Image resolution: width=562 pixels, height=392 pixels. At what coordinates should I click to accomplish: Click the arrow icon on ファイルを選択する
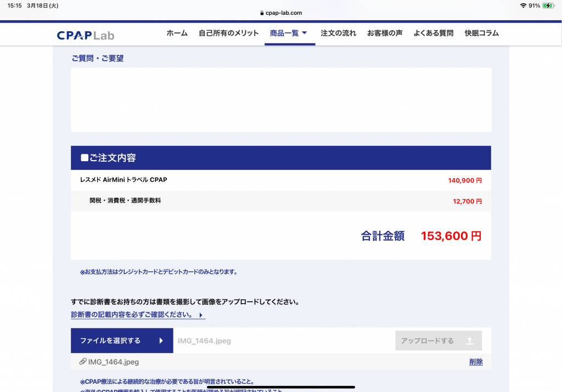pos(161,341)
